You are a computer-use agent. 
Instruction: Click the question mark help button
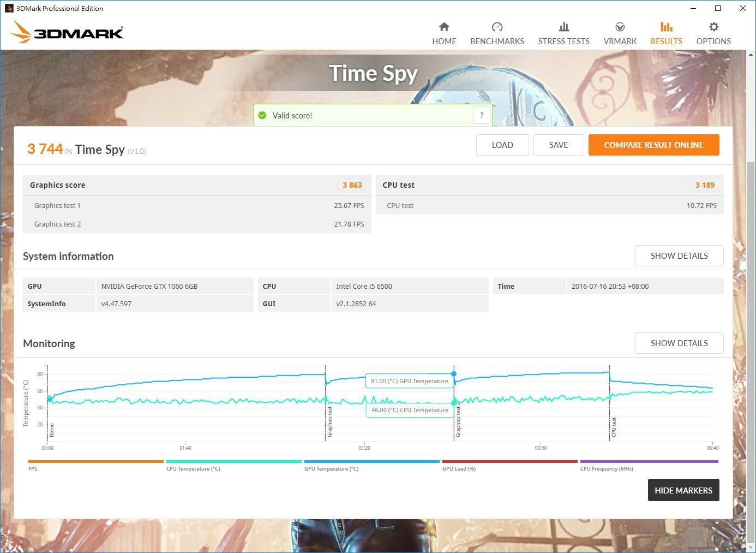click(482, 115)
